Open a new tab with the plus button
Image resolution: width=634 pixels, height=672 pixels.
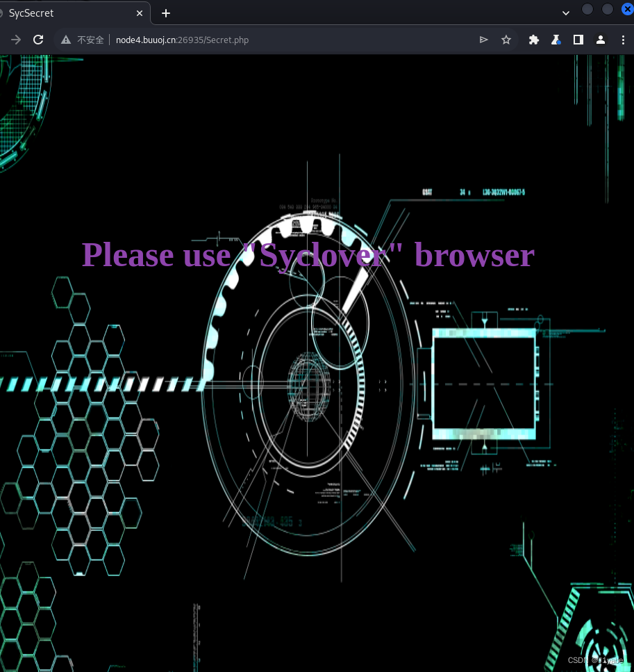165,13
